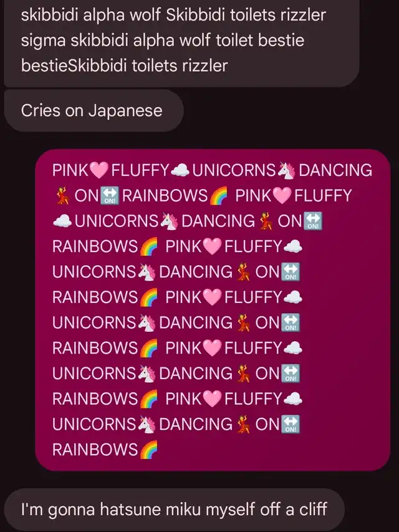399x532 pixels.
Task: Tap the pink heart after the first PINK
Action: tap(99, 170)
